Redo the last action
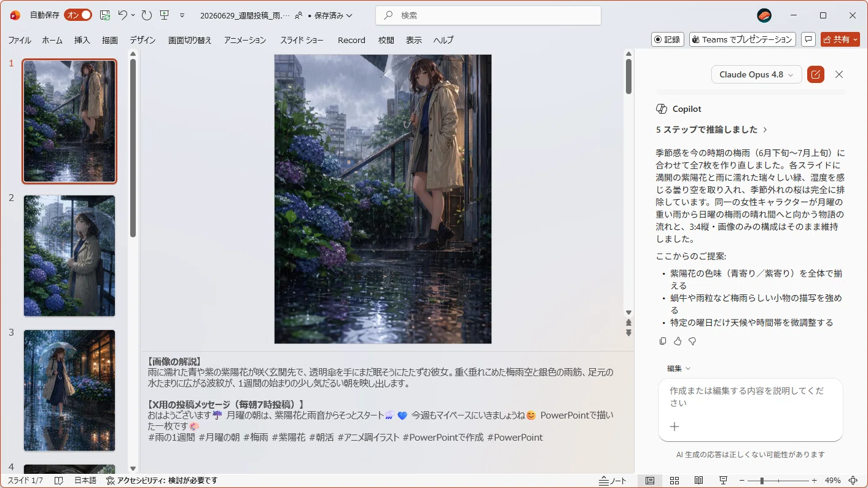This screenshot has width=868, height=488. click(x=146, y=15)
